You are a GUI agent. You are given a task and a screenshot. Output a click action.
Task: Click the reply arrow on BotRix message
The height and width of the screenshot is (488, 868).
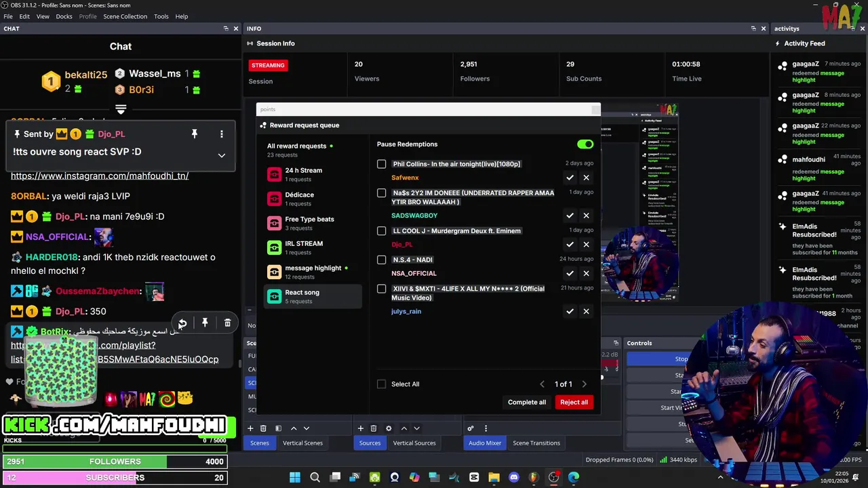(x=182, y=323)
